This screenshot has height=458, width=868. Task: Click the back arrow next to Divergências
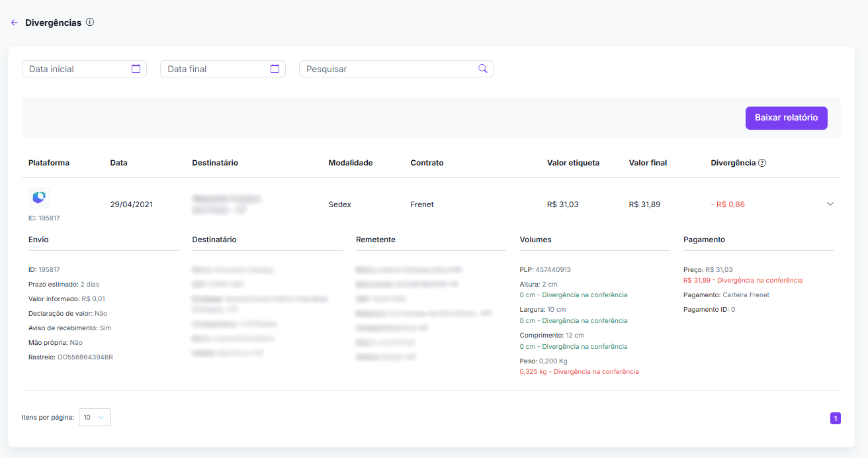coord(15,23)
